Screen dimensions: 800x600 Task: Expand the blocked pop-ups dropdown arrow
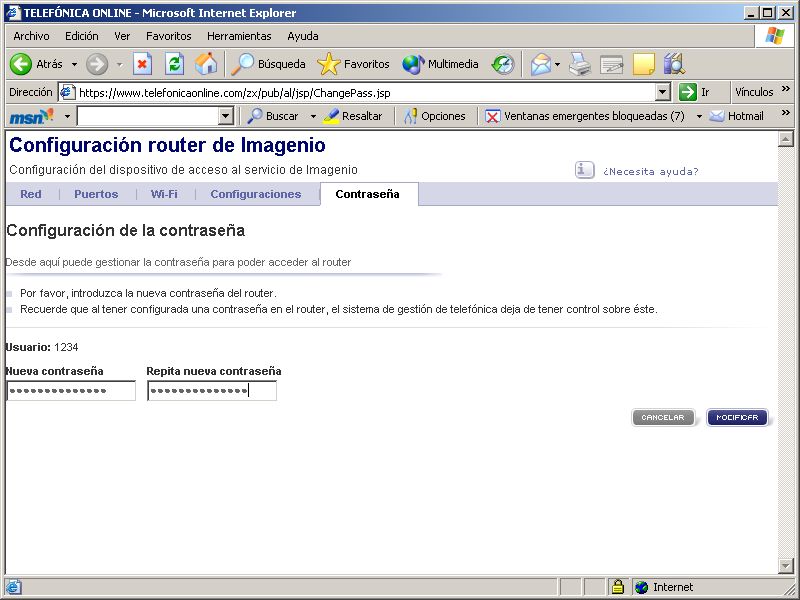pos(699,116)
